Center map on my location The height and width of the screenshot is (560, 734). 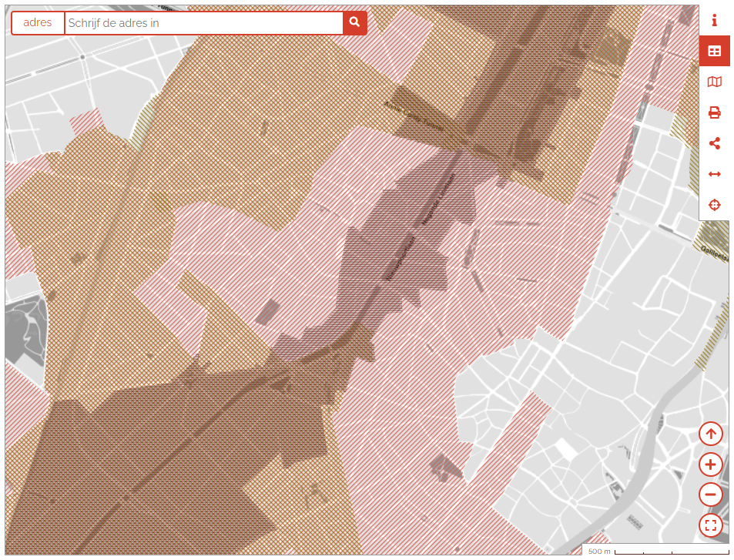tap(714, 205)
